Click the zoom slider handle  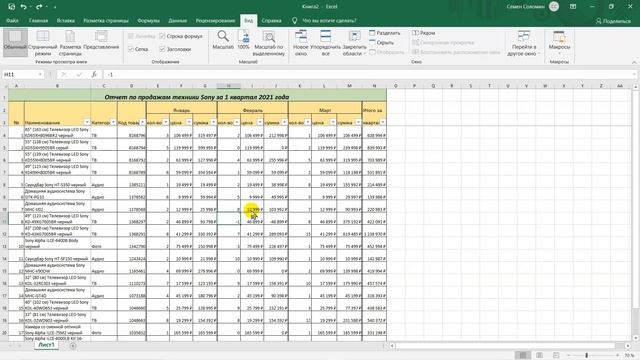coord(587,356)
